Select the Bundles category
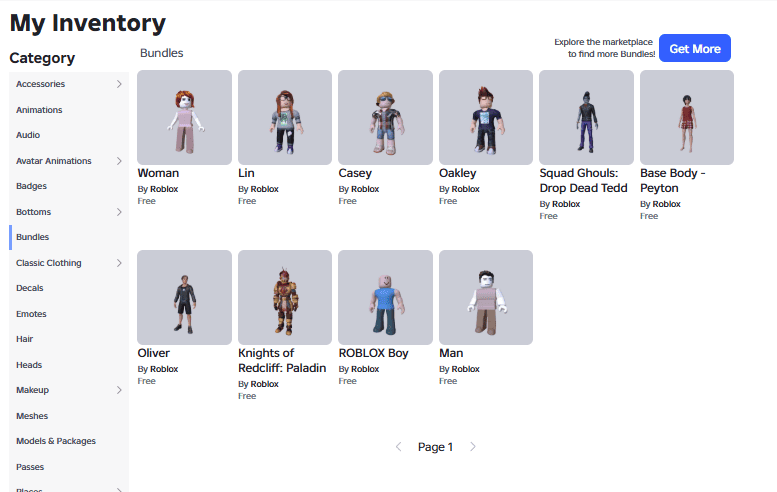This screenshot has height=492, width=777. click(69, 237)
